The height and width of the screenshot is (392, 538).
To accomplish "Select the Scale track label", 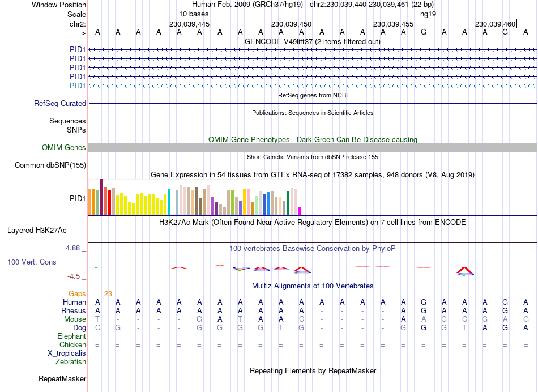I will coord(76,14).
